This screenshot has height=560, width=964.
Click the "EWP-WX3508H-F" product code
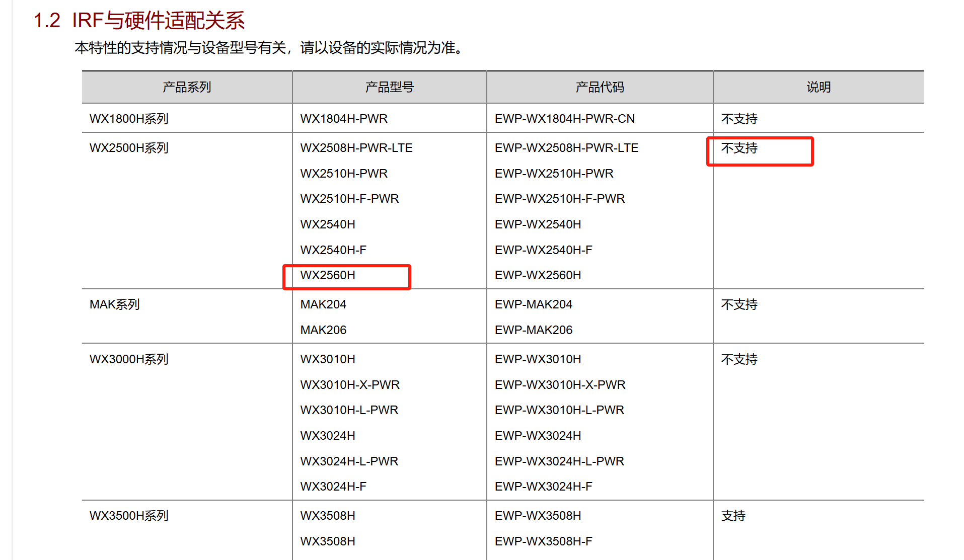coord(543,541)
